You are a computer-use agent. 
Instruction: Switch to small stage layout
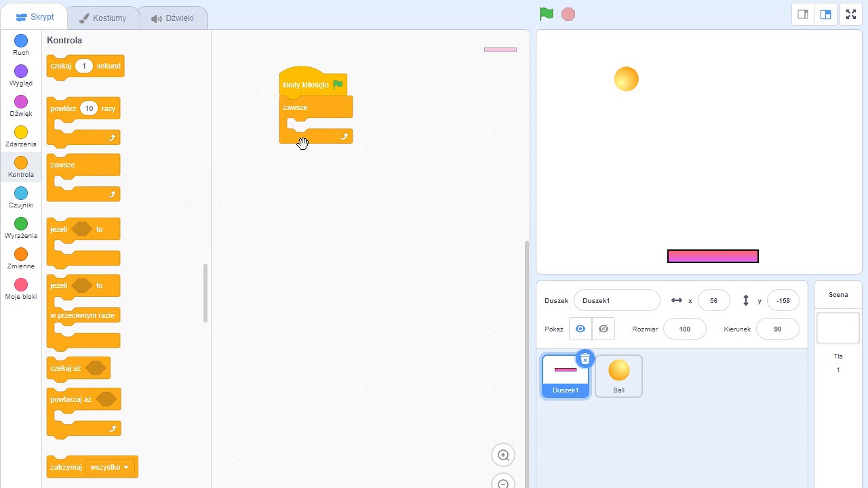point(803,14)
